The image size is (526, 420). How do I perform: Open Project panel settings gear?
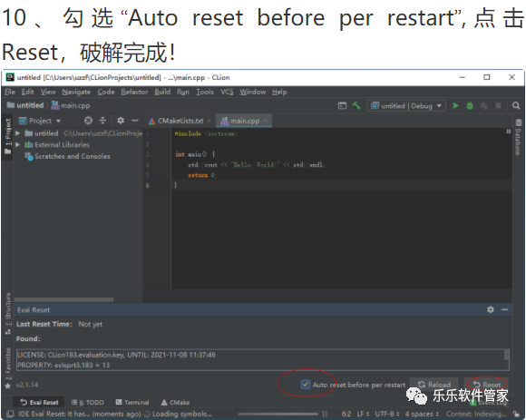point(121,121)
